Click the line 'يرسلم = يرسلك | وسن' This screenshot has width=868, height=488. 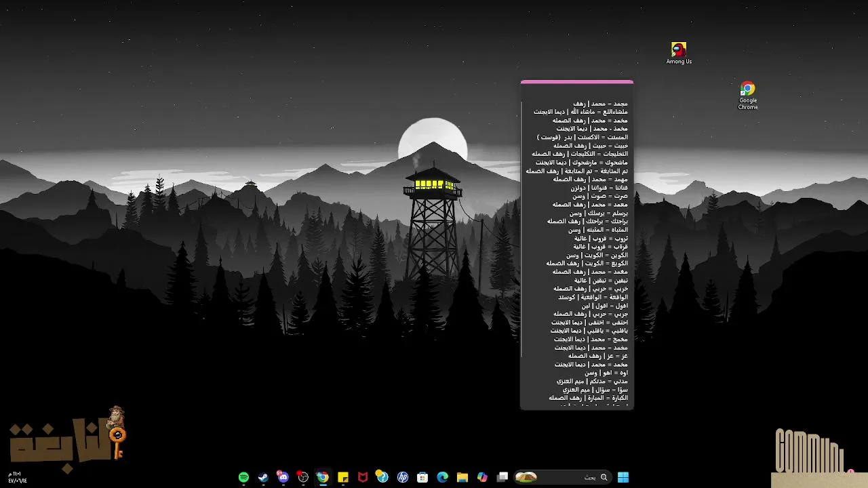click(599, 213)
